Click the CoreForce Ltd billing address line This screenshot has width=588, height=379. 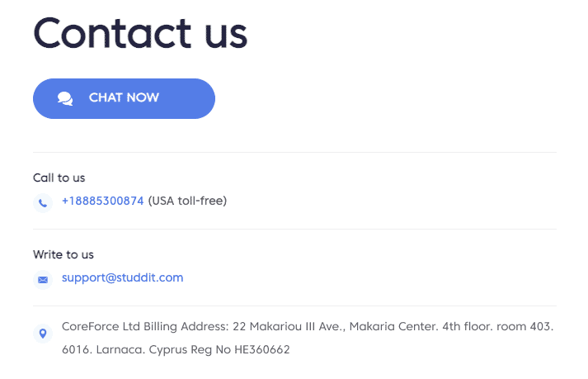click(308, 326)
